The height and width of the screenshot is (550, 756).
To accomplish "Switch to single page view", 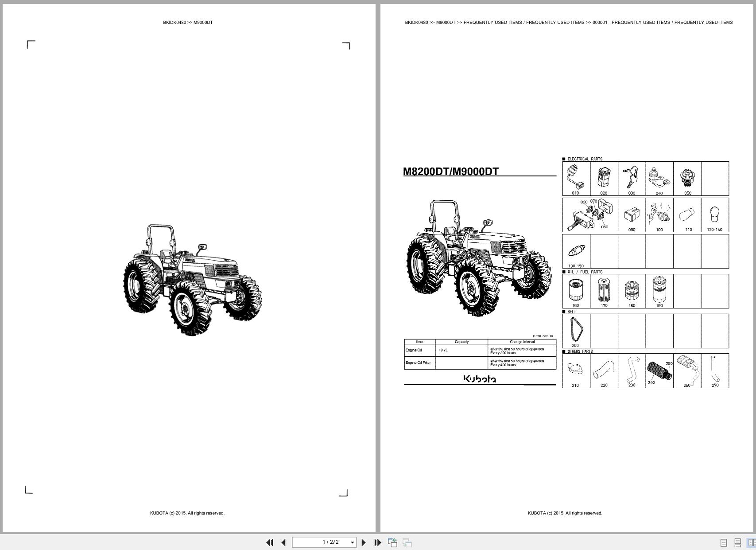I will pyautogui.click(x=724, y=542).
